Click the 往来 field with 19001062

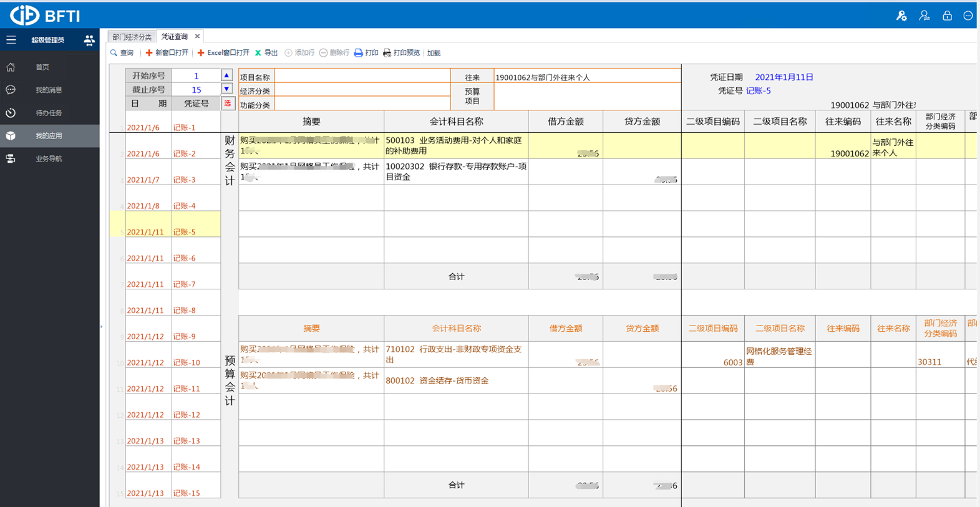pos(587,77)
